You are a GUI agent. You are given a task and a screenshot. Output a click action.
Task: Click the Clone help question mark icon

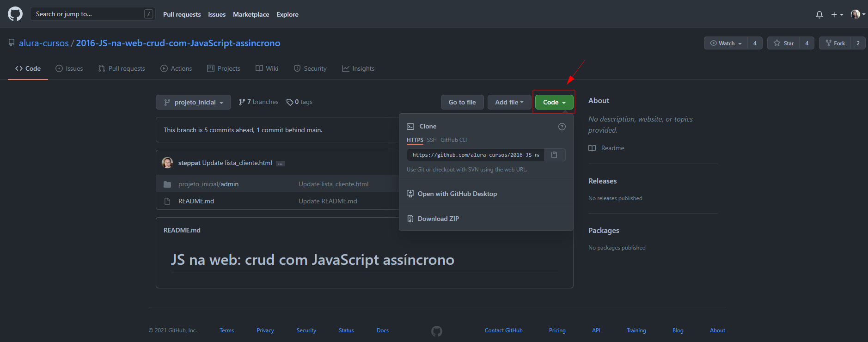coord(562,127)
